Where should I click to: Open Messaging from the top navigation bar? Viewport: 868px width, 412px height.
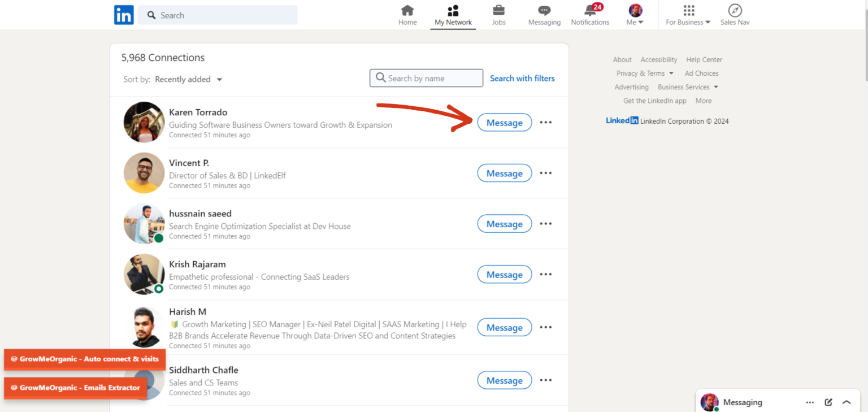pos(544,15)
